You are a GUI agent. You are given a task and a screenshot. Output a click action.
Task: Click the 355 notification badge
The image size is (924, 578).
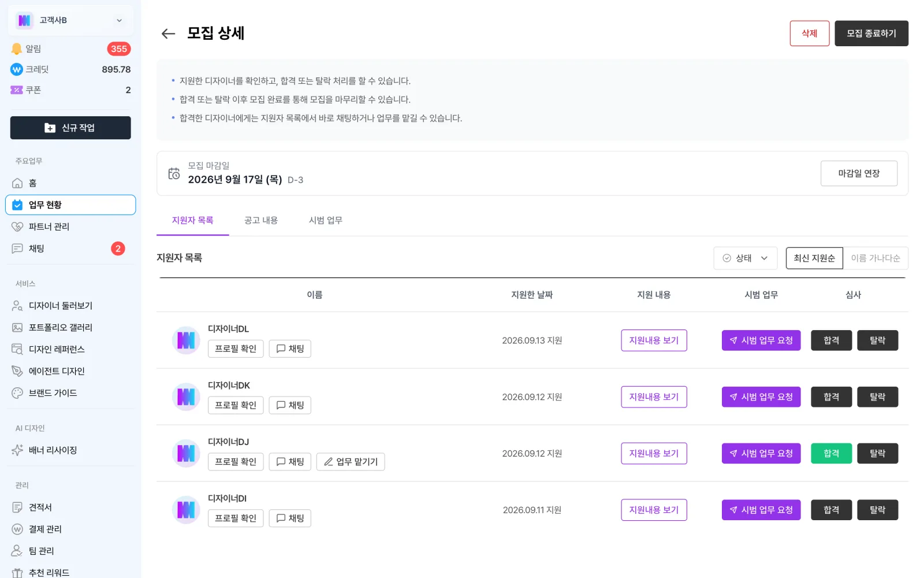pyautogui.click(x=119, y=49)
